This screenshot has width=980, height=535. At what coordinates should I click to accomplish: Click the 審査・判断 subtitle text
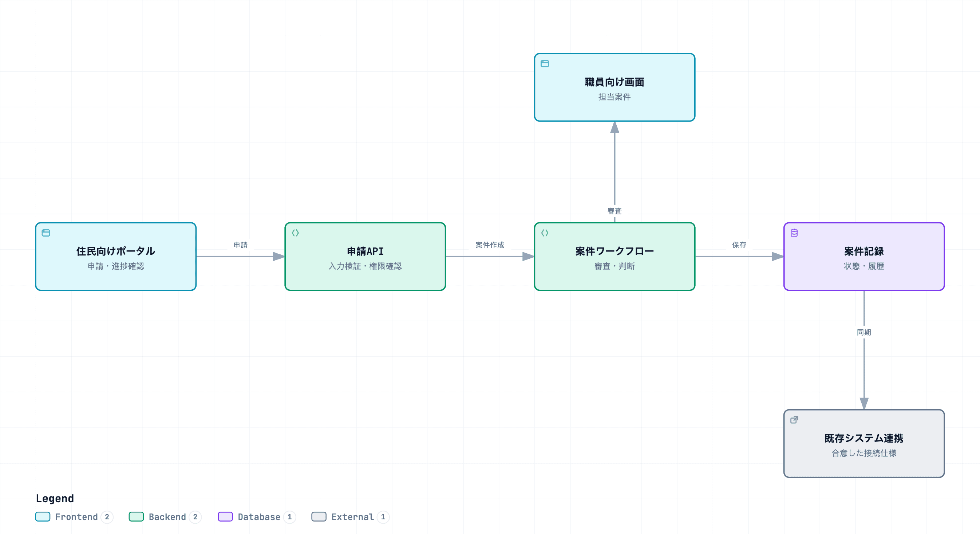[x=615, y=266]
